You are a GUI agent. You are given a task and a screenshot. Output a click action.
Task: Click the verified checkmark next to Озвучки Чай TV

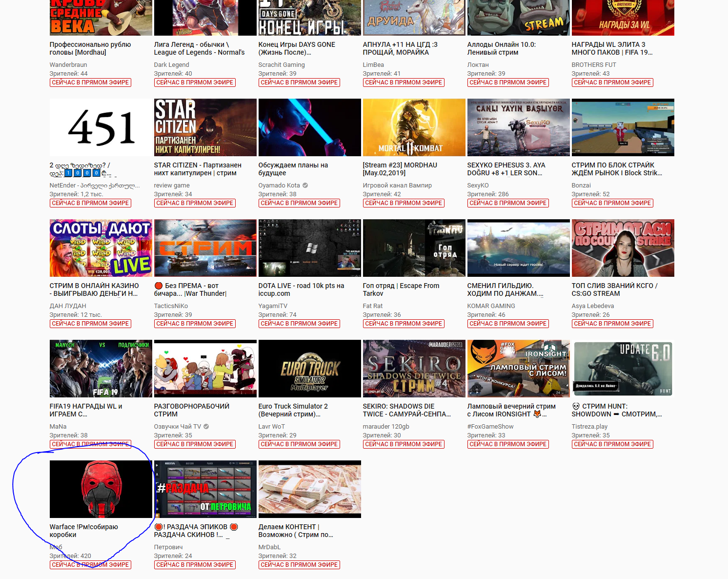click(x=206, y=427)
